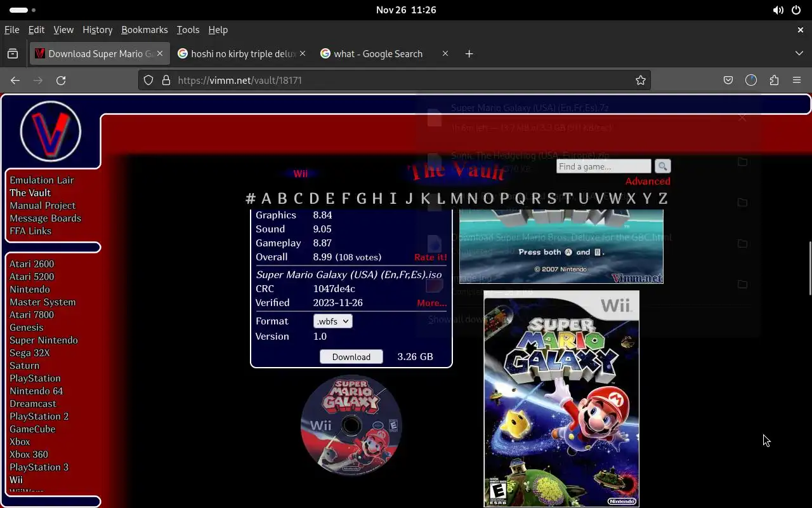Browse games under letter Z
The width and height of the screenshot is (812, 508).
point(663,199)
